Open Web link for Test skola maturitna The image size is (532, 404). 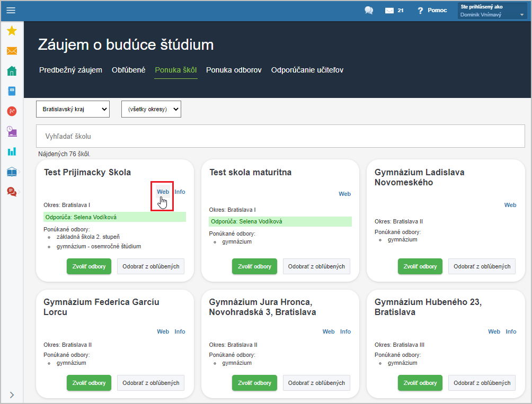[345, 194]
